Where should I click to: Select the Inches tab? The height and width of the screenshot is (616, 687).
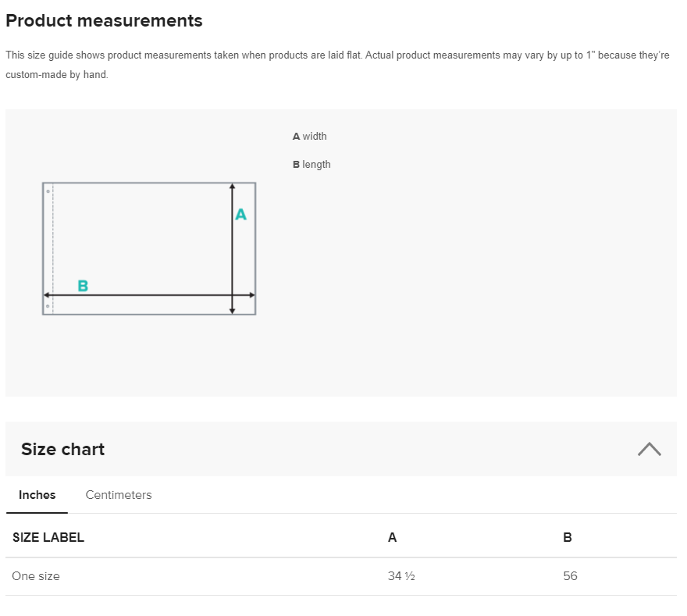point(37,495)
